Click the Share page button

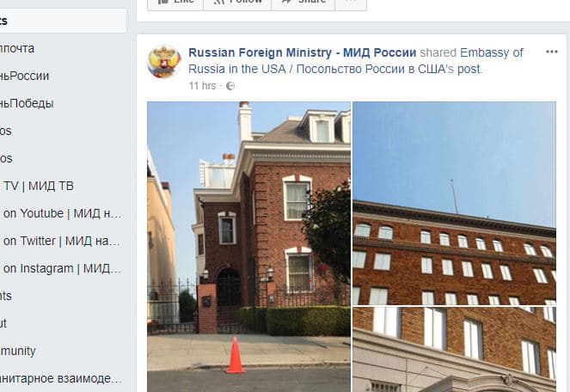click(x=303, y=3)
